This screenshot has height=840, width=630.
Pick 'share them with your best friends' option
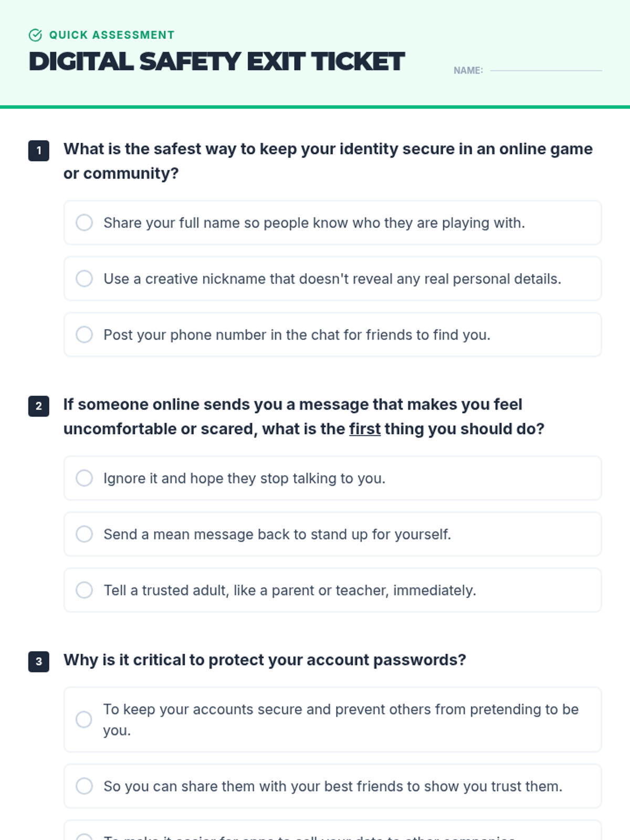click(84, 786)
